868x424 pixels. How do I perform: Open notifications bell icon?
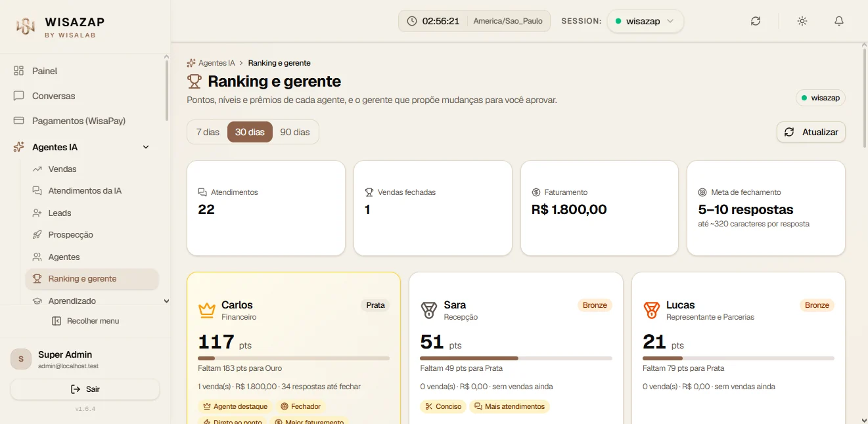[x=839, y=21]
